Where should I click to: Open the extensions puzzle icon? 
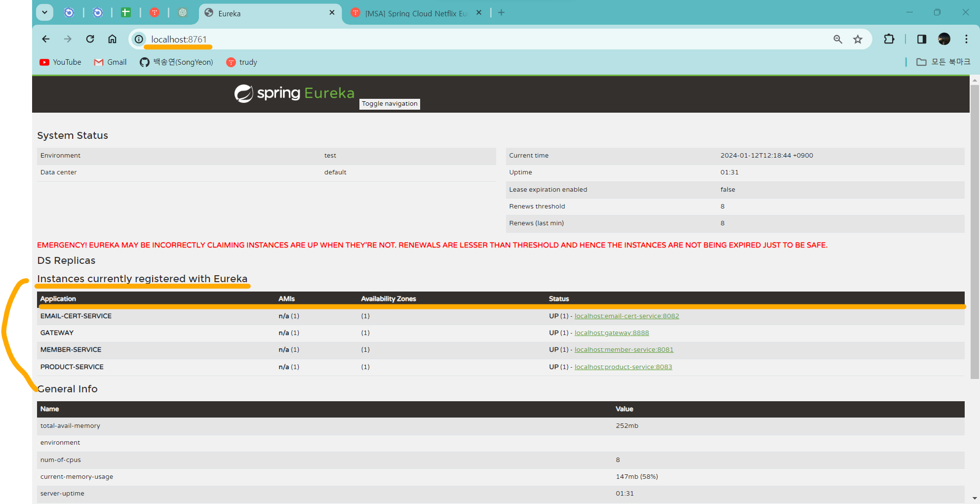tap(889, 39)
